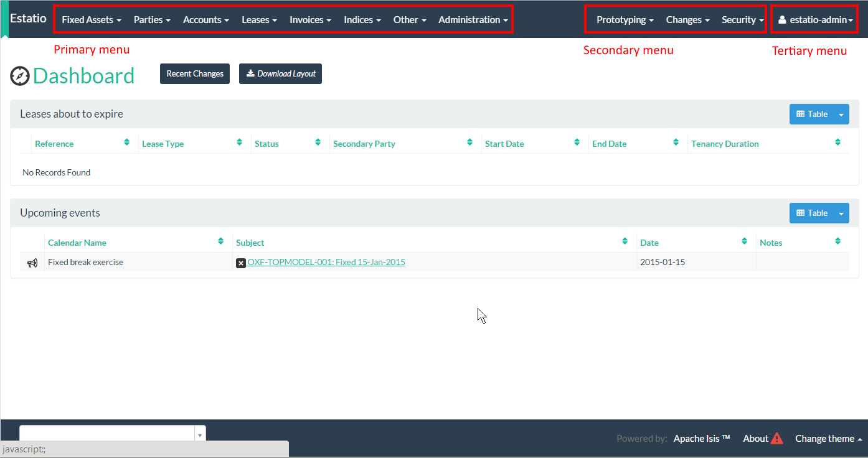The width and height of the screenshot is (868, 458).
Task: Sort Upcoming events by Date column icon
Action: [744, 241]
